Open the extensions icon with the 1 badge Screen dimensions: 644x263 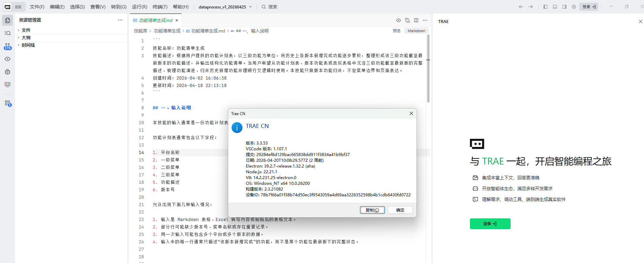point(7,103)
